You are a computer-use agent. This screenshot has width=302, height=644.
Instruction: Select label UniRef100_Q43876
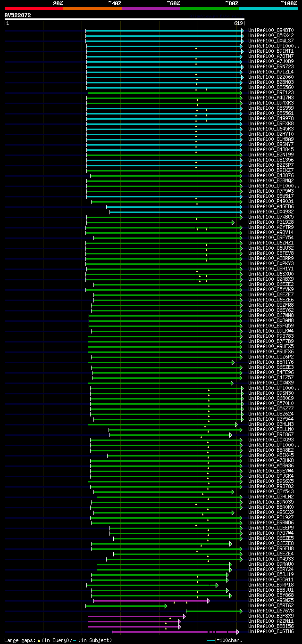click(x=271, y=176)
